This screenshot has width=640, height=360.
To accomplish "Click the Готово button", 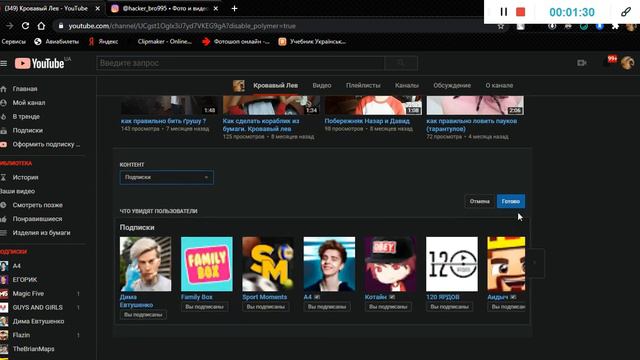I will tap(511, 201).
